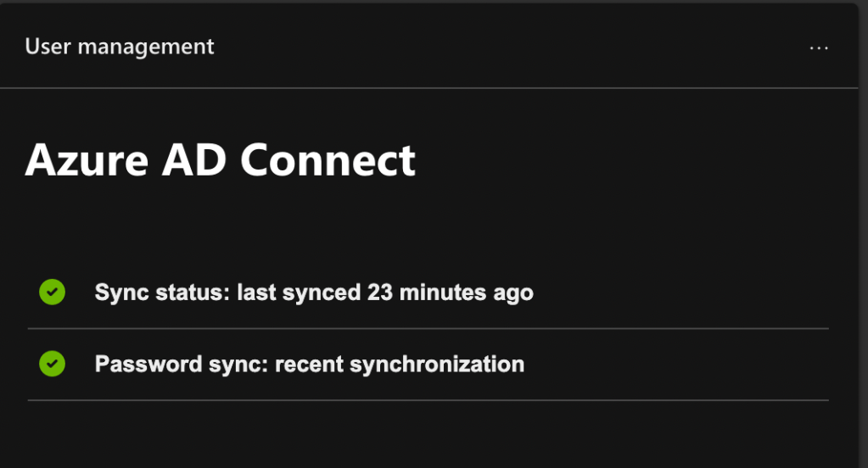Click the "User management" card title
Screen dimensions: 868x468
coord(120,47)
